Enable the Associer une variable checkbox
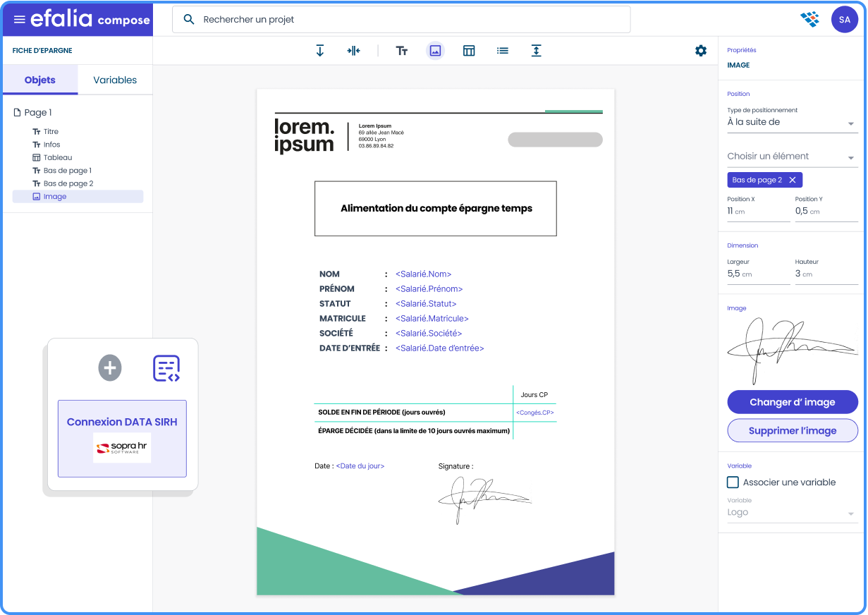 click(x=733, y=482)
